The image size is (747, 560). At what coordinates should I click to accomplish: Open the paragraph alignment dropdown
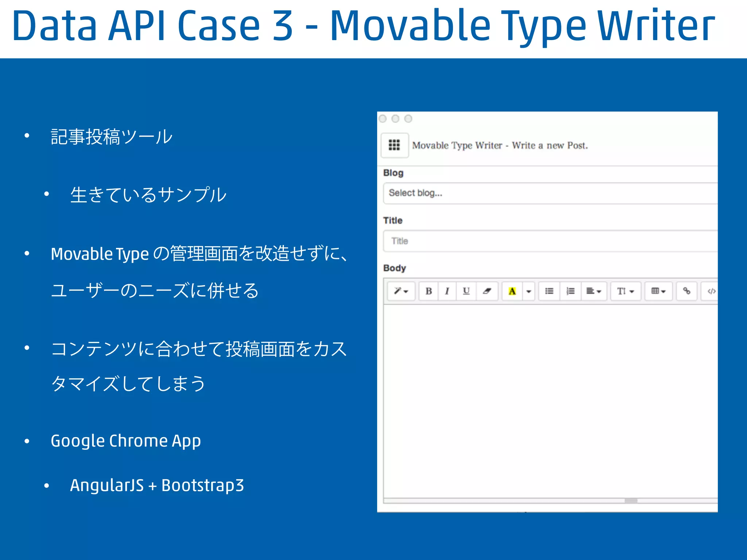pyautogui.click(x=593, y=291)
